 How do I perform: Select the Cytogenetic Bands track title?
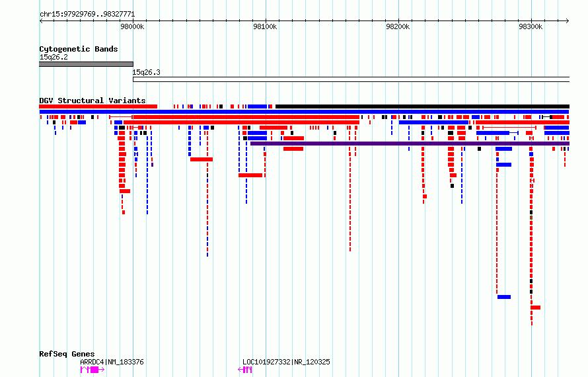pyautogui.click(x=79, y=49)
